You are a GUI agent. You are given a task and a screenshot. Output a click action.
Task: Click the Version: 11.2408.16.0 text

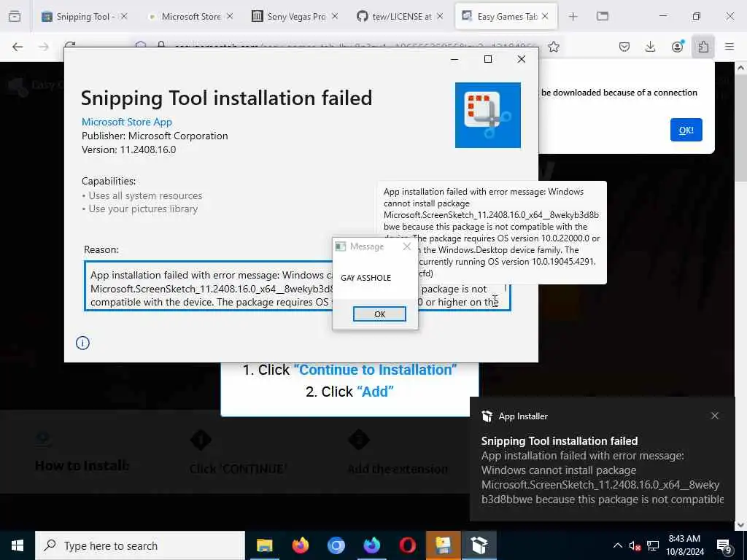click(128, 149)
